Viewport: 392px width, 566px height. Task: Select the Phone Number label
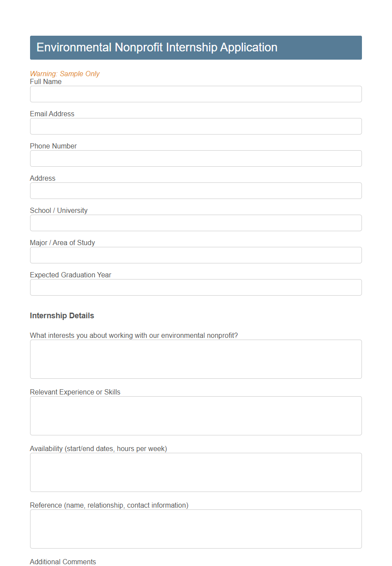[53, 146]
